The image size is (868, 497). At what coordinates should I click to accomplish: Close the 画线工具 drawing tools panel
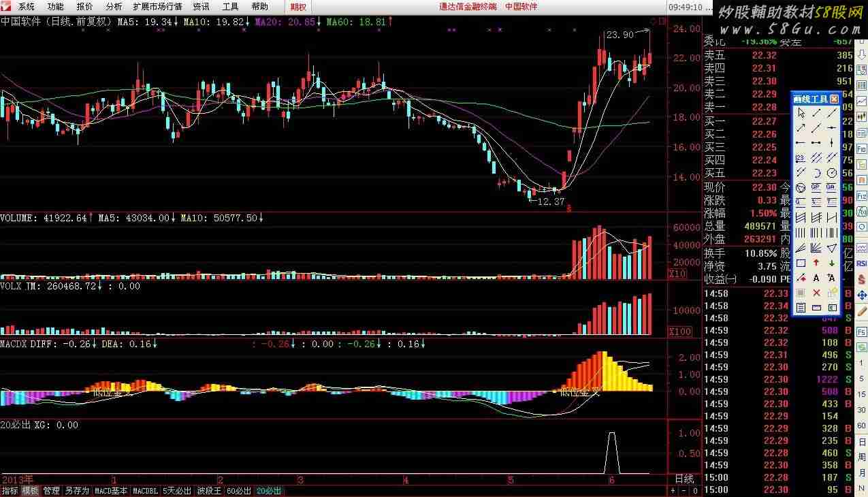(x=834, y=99)
